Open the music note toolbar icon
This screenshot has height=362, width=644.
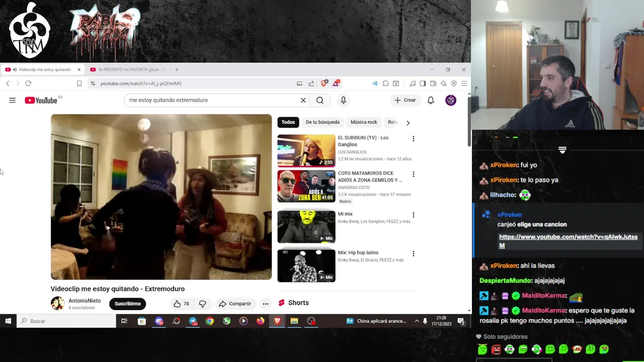click(x=413, y=83)
